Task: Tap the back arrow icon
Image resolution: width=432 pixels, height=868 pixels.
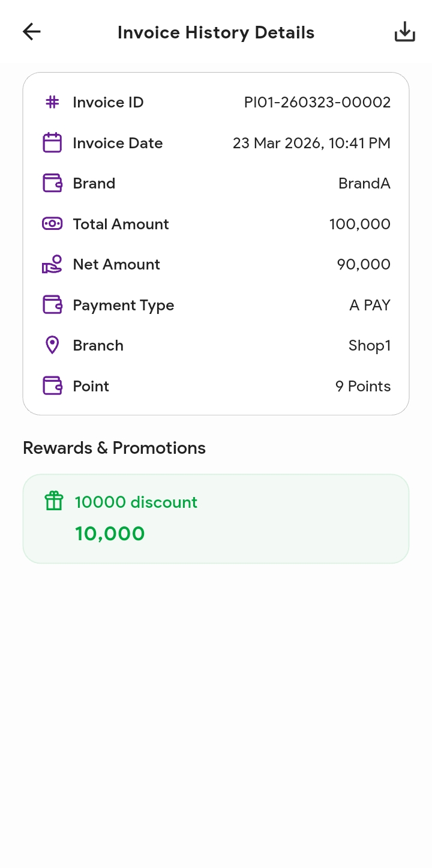Action: pyautogui.click(x=32, y=32)
